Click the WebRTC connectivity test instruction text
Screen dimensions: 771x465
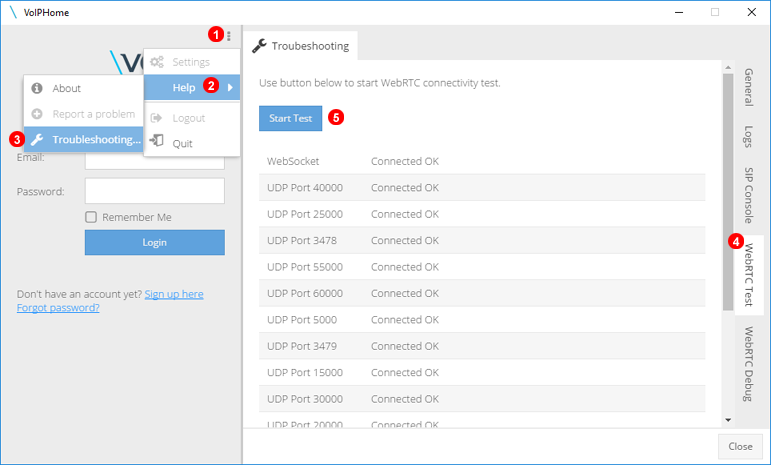point(380,83)
